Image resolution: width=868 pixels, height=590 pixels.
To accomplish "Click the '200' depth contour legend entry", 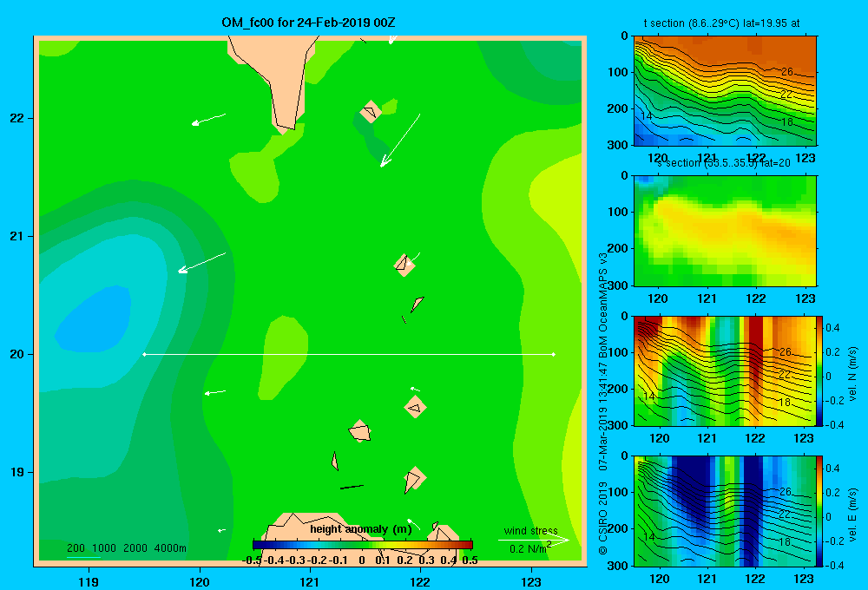I will (x=76, y=548).
